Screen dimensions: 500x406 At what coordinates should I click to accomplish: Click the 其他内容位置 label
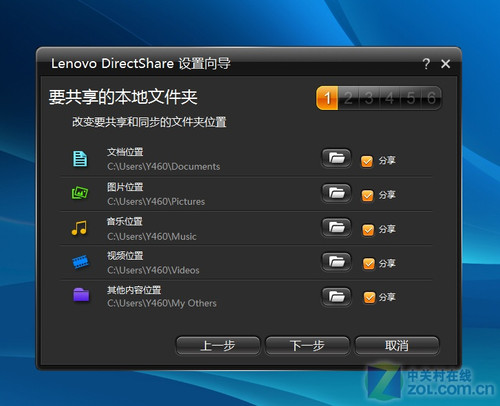coord(134,290)
